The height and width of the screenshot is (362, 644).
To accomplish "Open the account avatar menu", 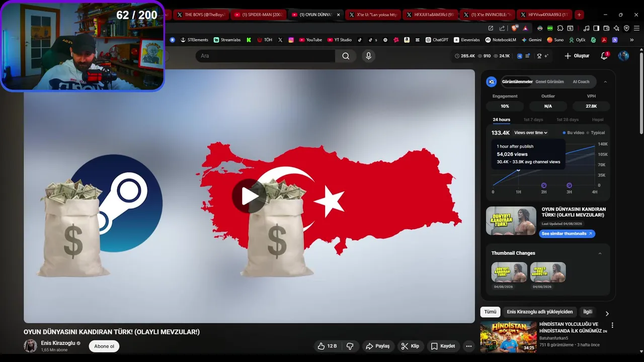I will pyautogui.click(x=623, y=56).
